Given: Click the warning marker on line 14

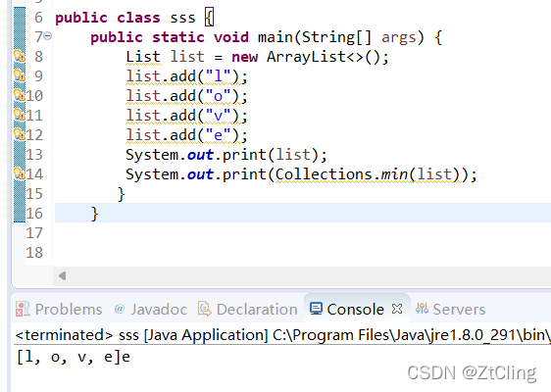Looking at the screenshot, I should pos(20,174).
